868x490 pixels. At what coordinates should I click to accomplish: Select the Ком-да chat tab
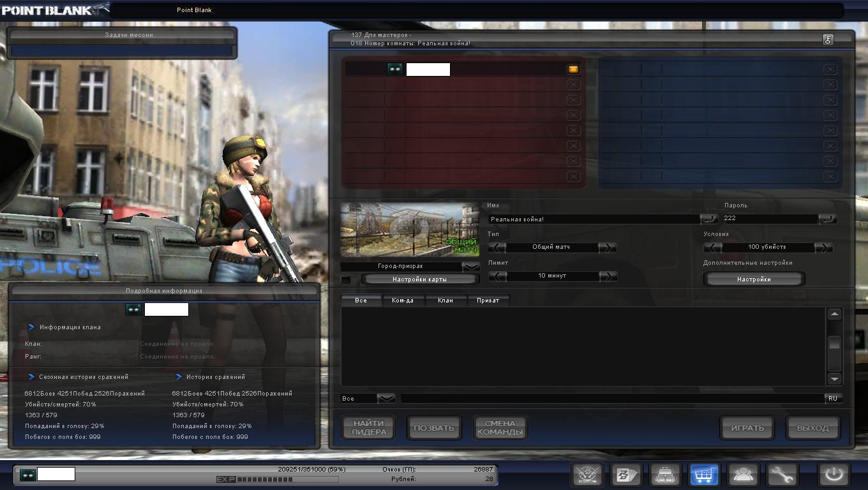403,301
